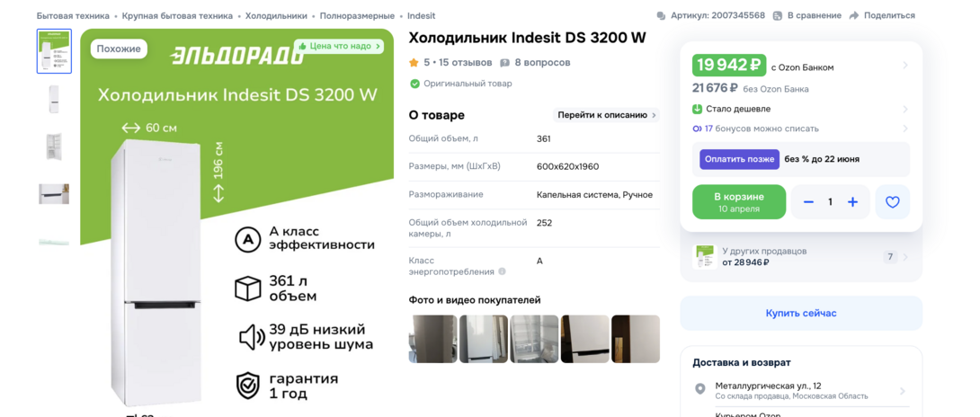Screen dimensions: 980x417
Task: Select the second product thumbnail
Action: (54, 99)
